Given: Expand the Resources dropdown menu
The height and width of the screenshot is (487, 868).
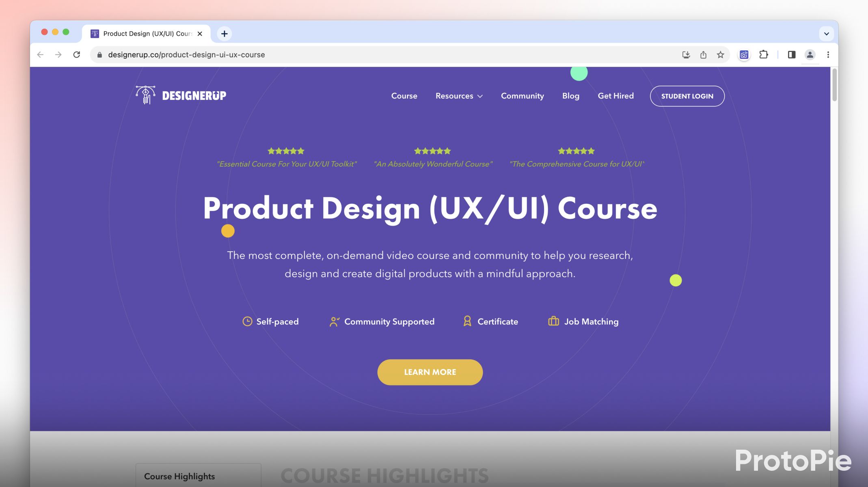Looking at the screenshot, I should coord(458,95).
